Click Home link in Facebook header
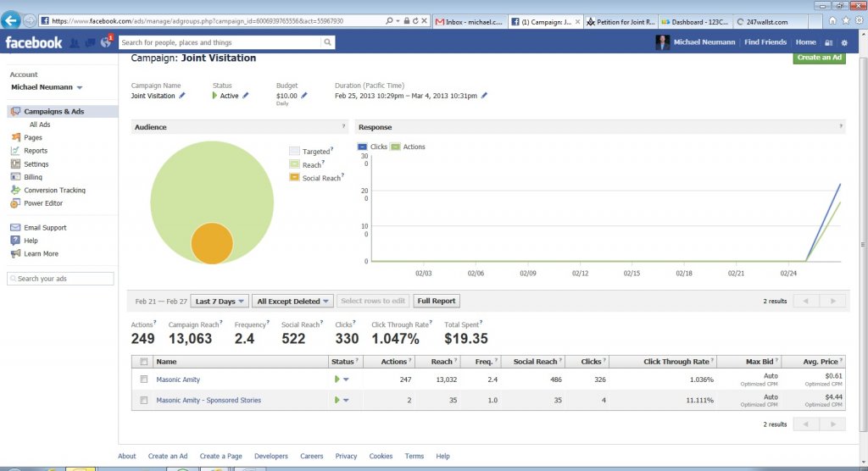Viewport: 868px width, 471px height. [x=805, y=42]
